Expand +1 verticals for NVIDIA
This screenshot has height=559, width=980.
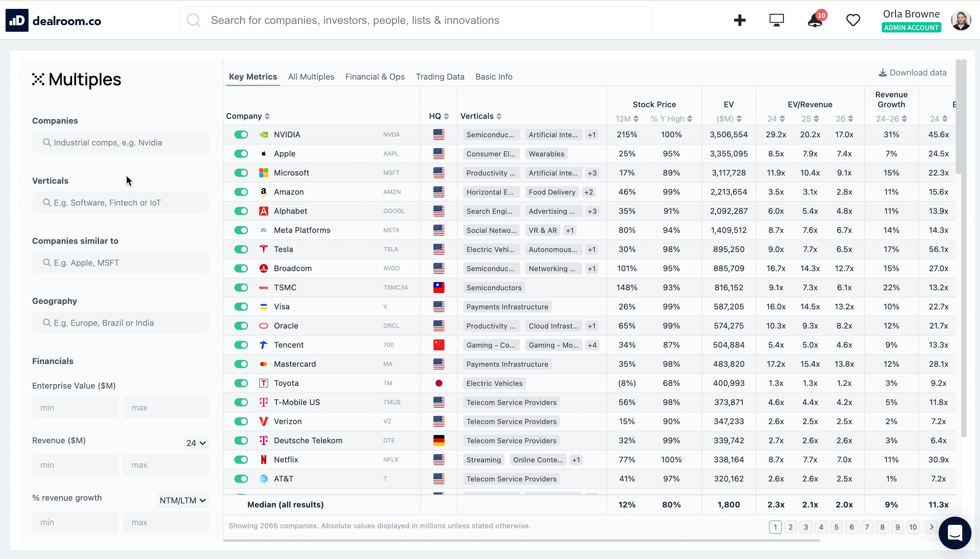[x=592, y=135]
